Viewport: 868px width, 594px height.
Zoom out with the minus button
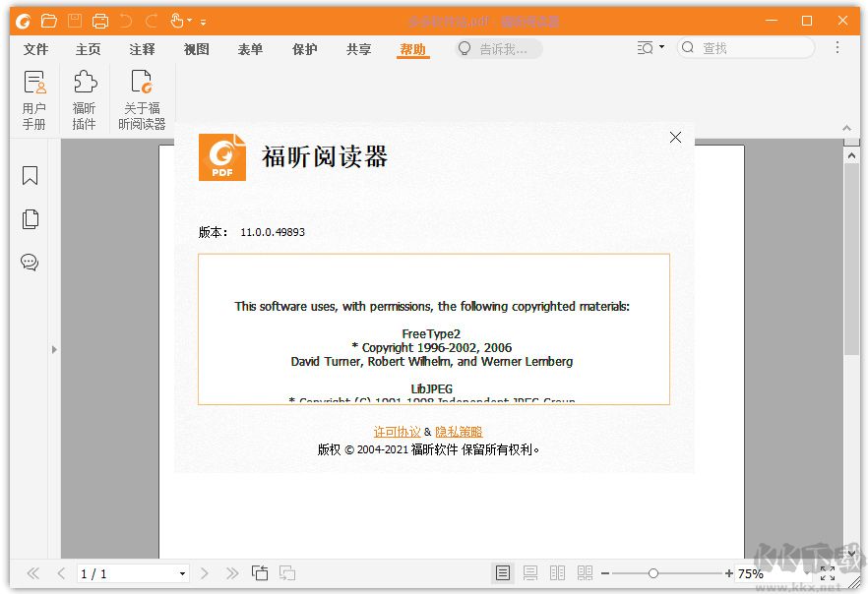[605, 573]
